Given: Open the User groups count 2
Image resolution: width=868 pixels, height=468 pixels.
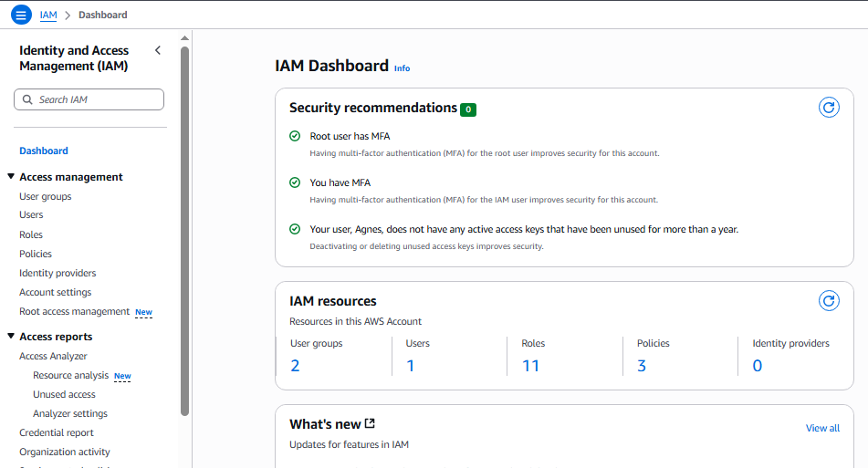Looking at the screenshot, I should pos(295,366).
